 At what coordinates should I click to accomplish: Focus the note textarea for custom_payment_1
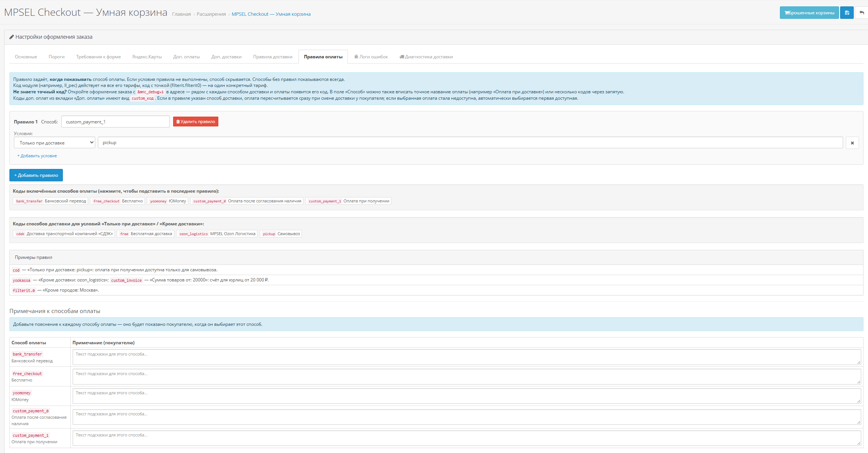click(467, 438)
